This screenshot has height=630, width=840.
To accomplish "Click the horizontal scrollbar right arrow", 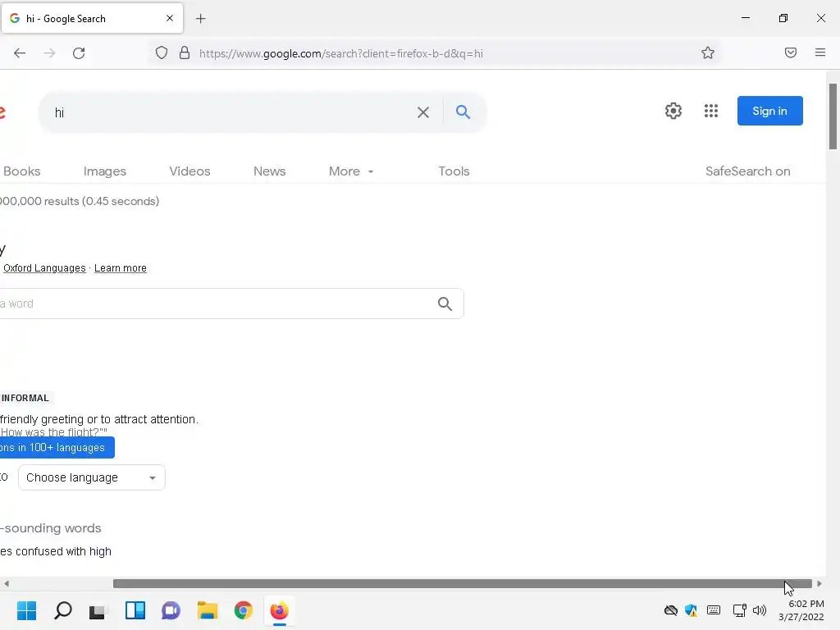I will pyautogui.click(x=819, y=583).
